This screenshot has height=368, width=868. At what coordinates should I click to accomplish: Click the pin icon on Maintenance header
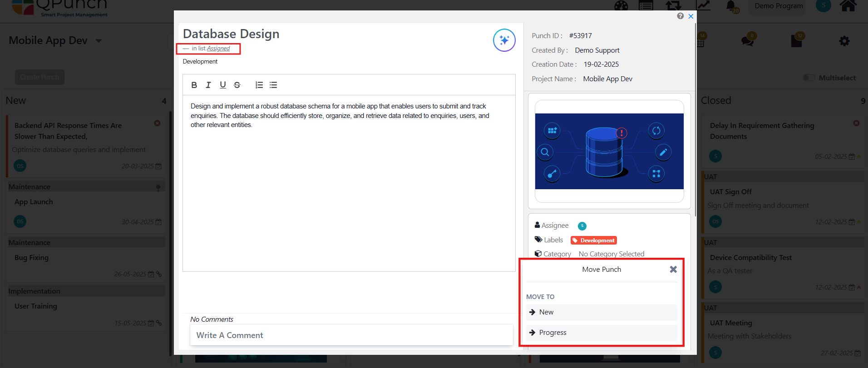pos(158,188)
